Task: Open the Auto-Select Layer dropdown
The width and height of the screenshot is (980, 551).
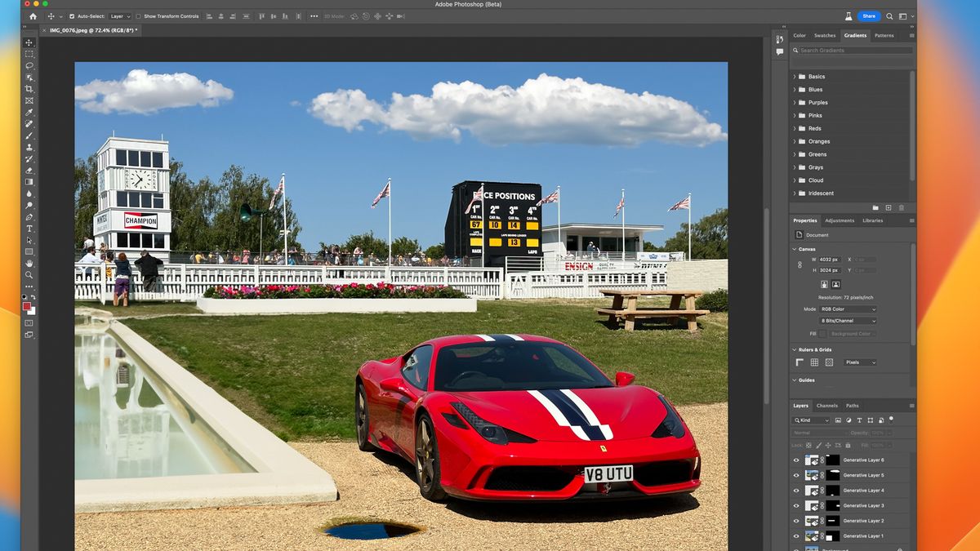Action: click(120, 16)
